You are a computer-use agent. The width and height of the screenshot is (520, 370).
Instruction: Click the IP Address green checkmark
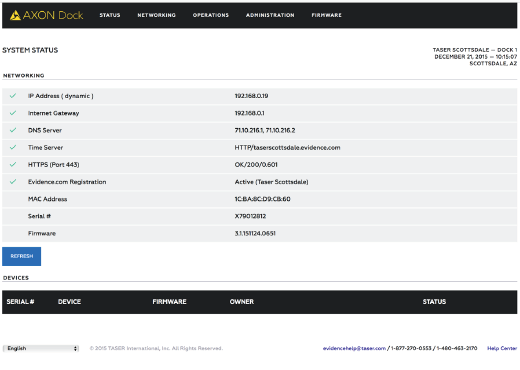click(x=13, y=96)
